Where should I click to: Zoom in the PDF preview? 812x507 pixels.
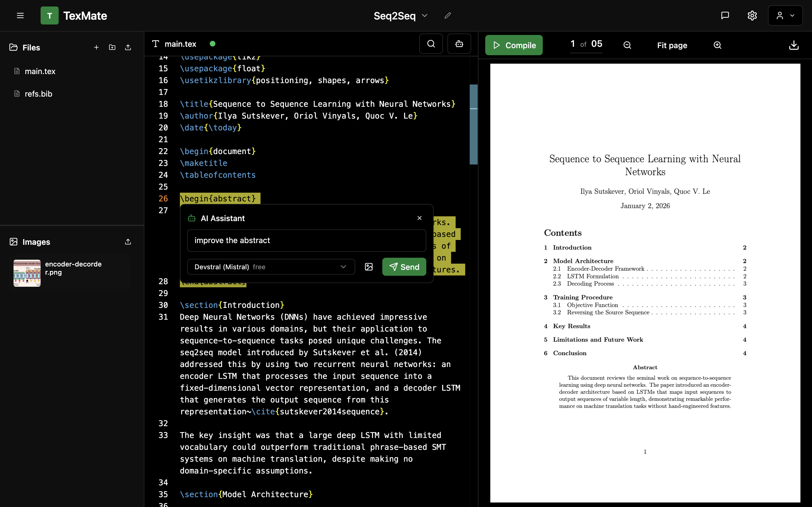coord(718,45)
